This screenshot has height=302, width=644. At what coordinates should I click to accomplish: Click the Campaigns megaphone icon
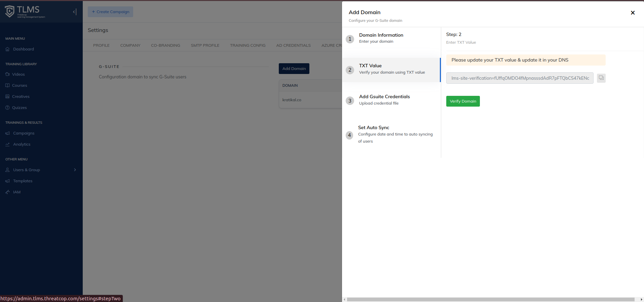click(x=7, y=133)
